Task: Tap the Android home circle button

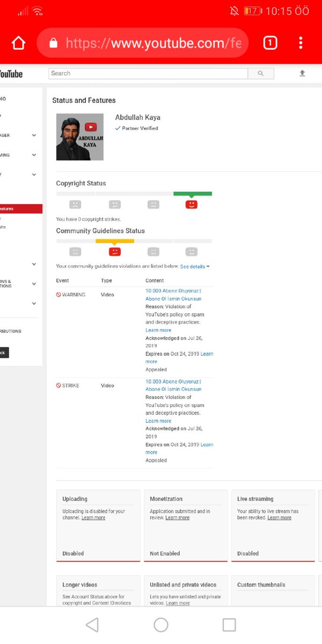Action: [x=161, y=625]
